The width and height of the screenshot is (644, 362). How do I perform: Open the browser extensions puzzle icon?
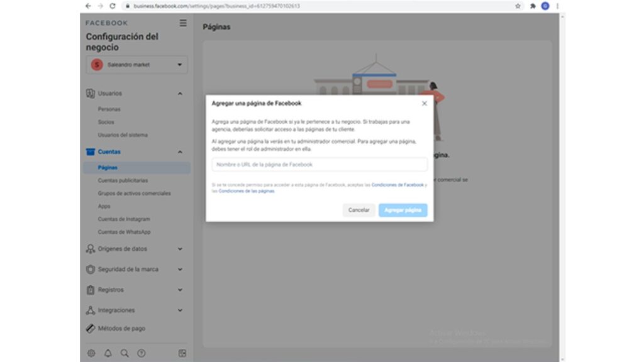(533, 6)
